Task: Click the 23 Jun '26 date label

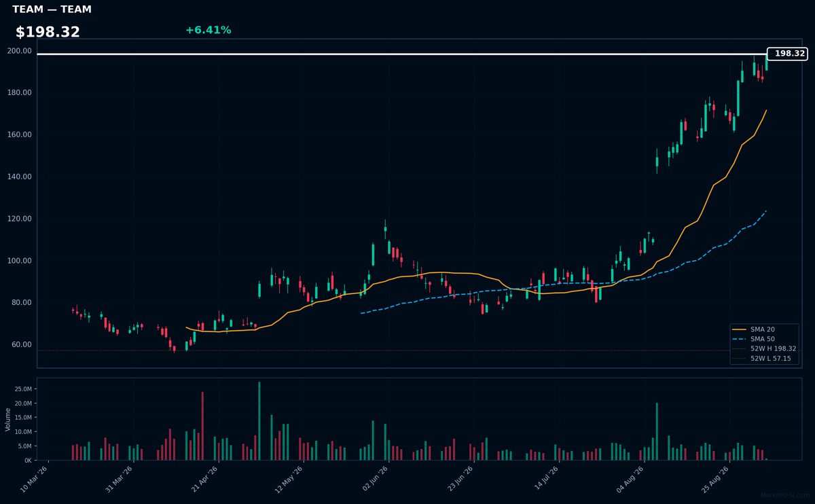Action: [x=460, y=480]
